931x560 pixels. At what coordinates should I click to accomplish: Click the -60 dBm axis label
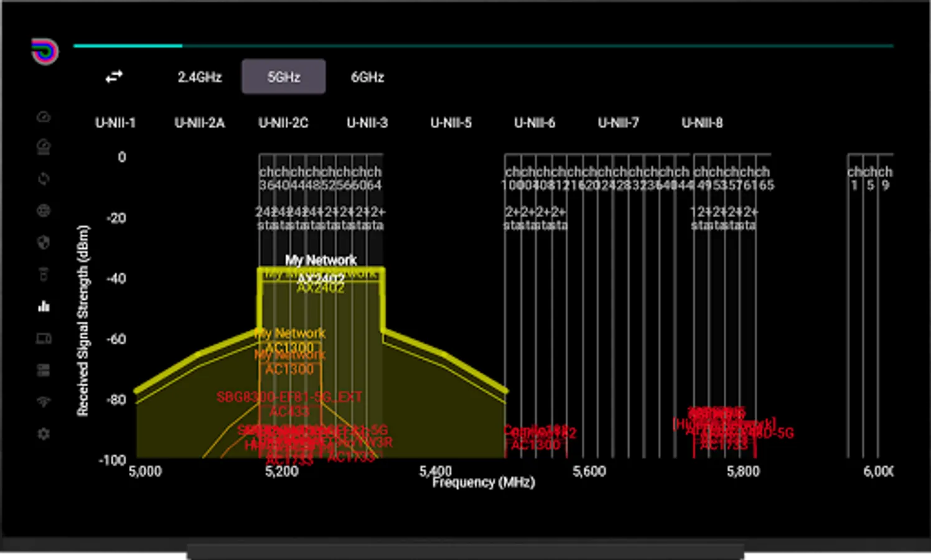point(116,339)
